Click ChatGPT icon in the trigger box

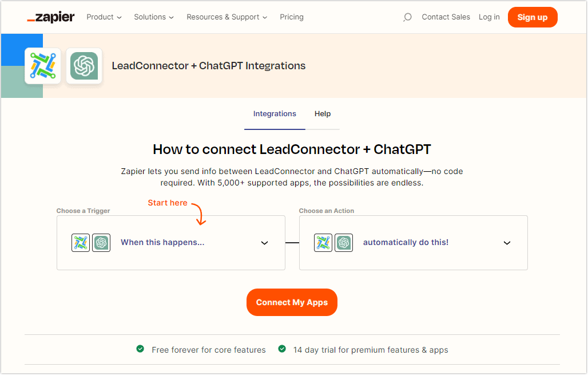click(101, 243)
